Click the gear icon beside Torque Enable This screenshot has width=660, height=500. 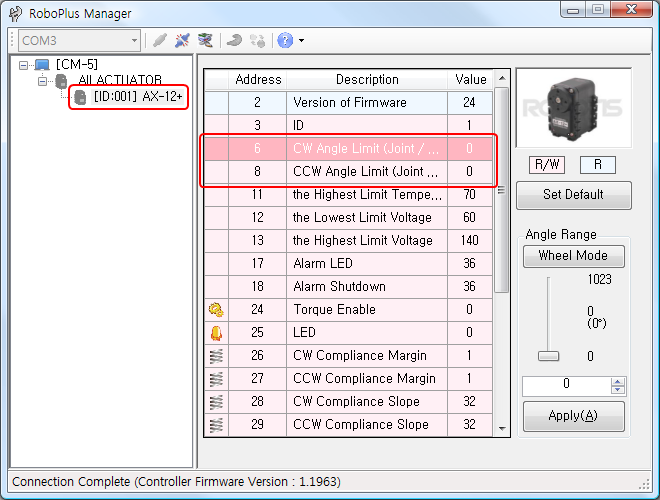click(x=215, y=310)
